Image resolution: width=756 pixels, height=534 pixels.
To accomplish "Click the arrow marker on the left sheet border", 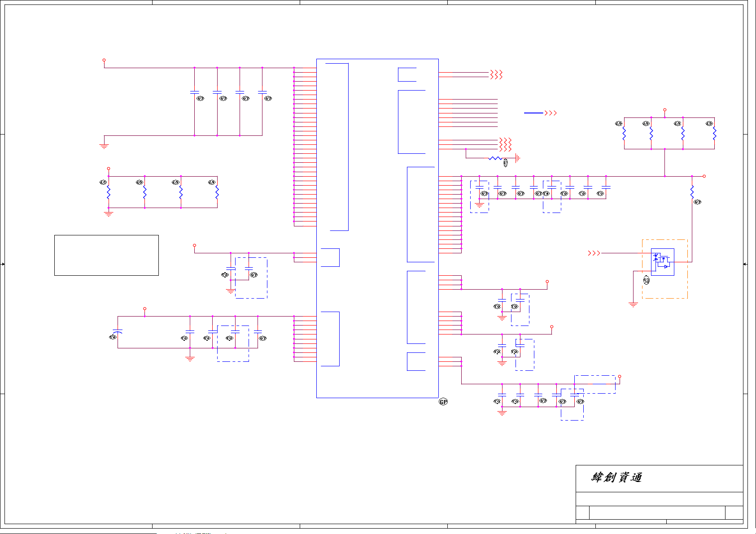I will pos(3,264).
